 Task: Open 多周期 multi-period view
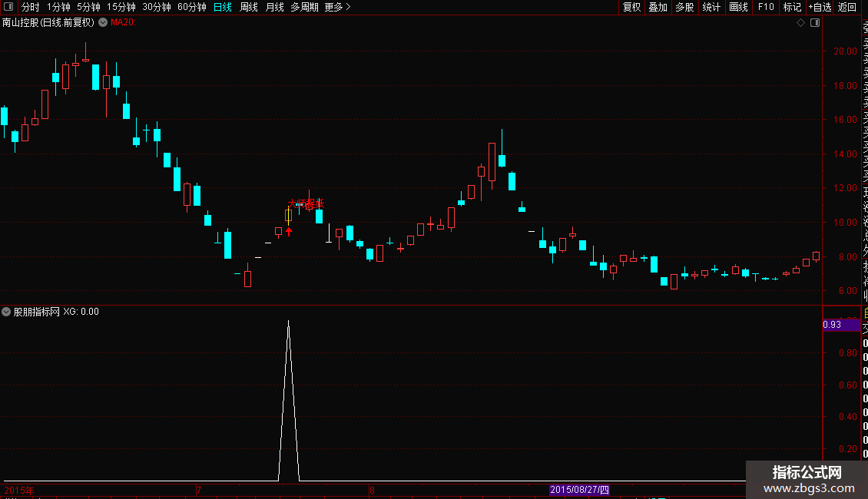(304, 7)
